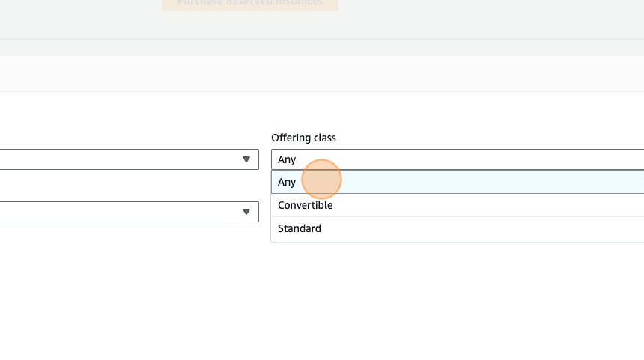Pick Convertible from the open list
Image resolution: width=644 pixels, height=360 pixels.
tap(305, 205)
